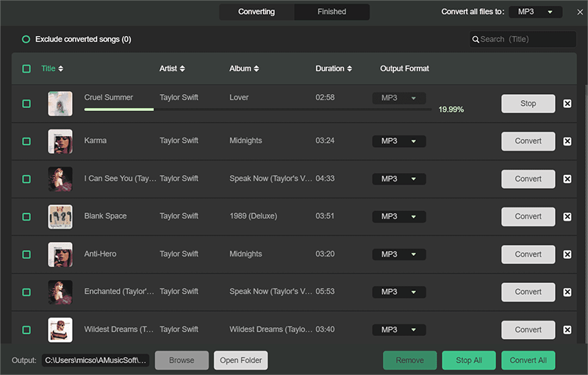Convert the song Enchanted
This screenshot has height=375, width=588.
click(528, 292)
